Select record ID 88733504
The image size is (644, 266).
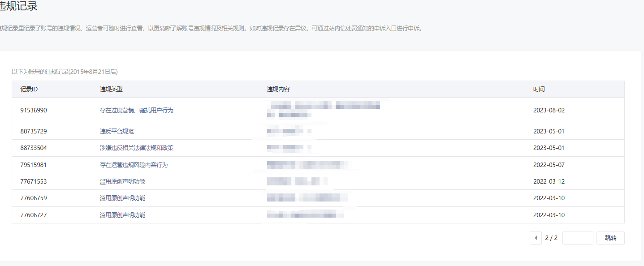(34, 148)
